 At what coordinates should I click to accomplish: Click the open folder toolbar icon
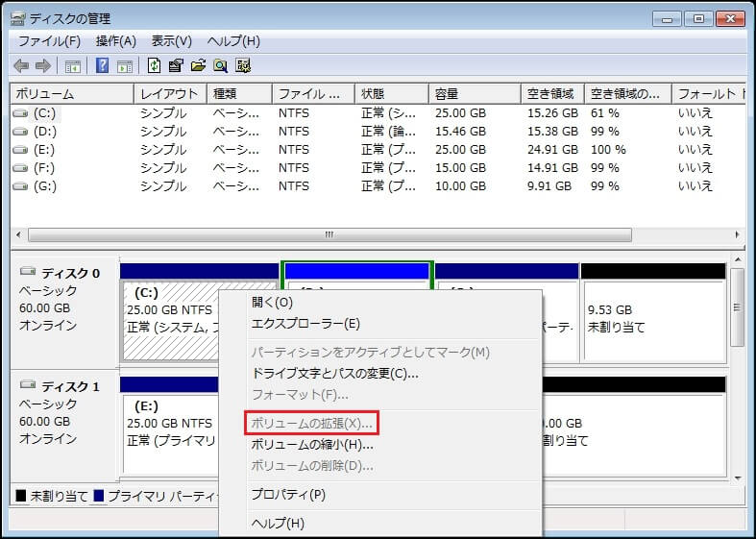[198, 65]
